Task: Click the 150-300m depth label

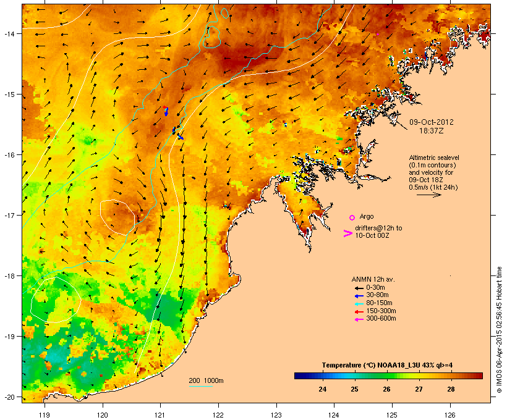Action: (x=381, y=311)
